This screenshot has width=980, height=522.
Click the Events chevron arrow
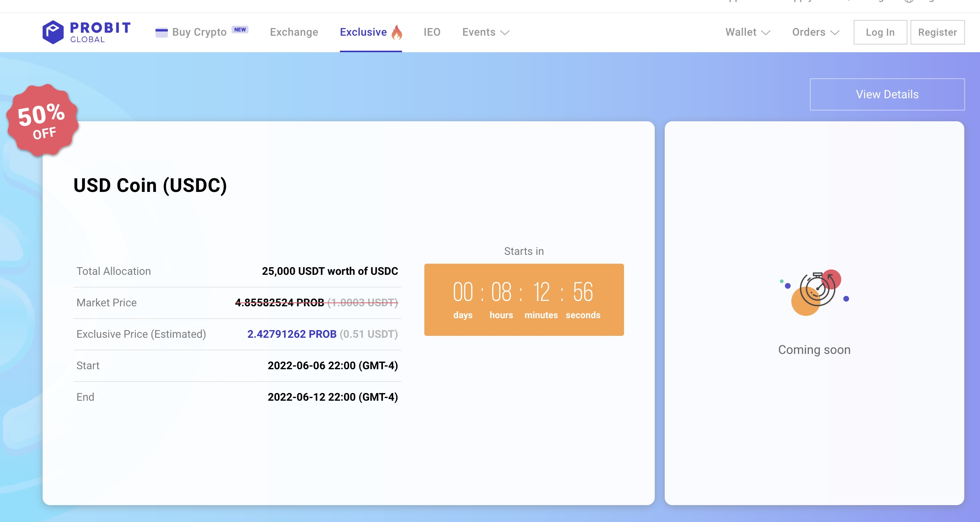505,33
